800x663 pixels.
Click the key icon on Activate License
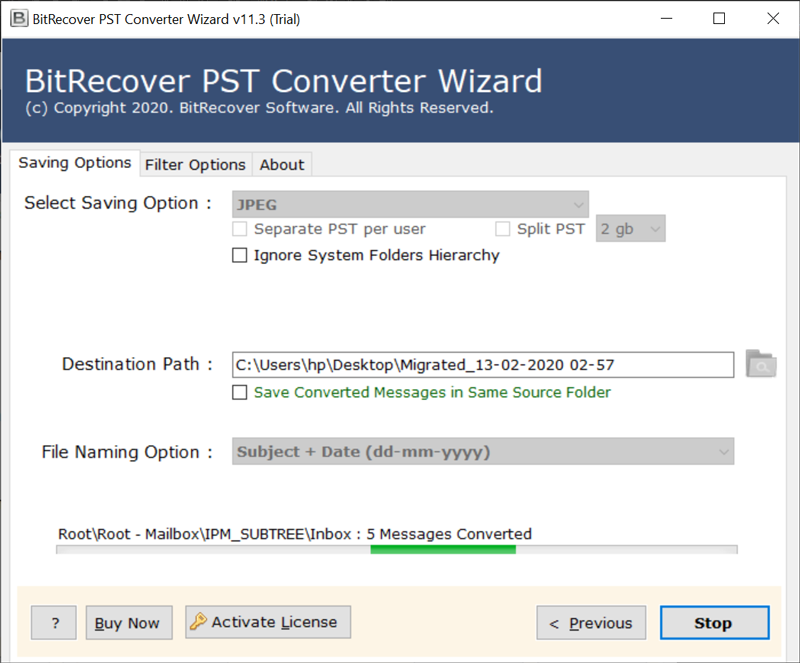click(198, 621)
